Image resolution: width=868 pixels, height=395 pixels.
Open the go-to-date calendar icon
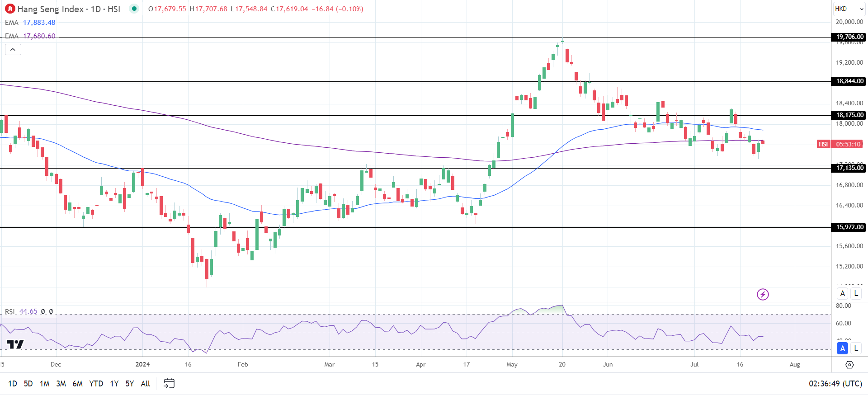[169, 383]
